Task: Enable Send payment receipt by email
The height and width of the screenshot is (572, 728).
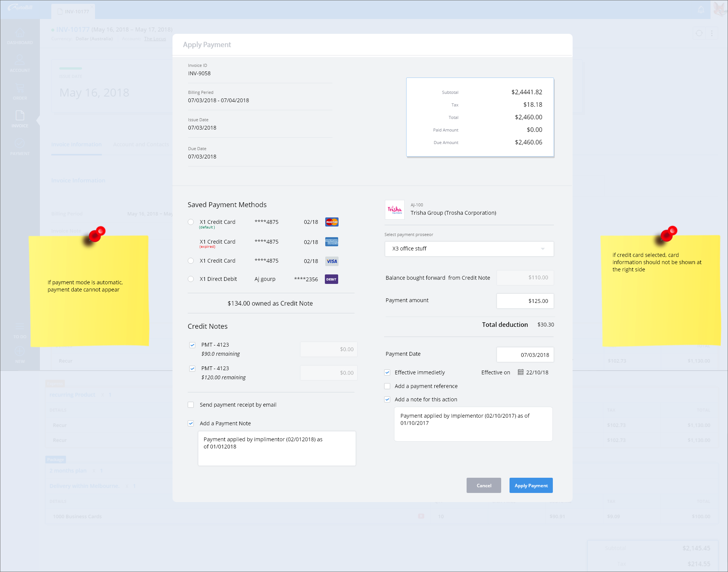Action: point(191,405)
